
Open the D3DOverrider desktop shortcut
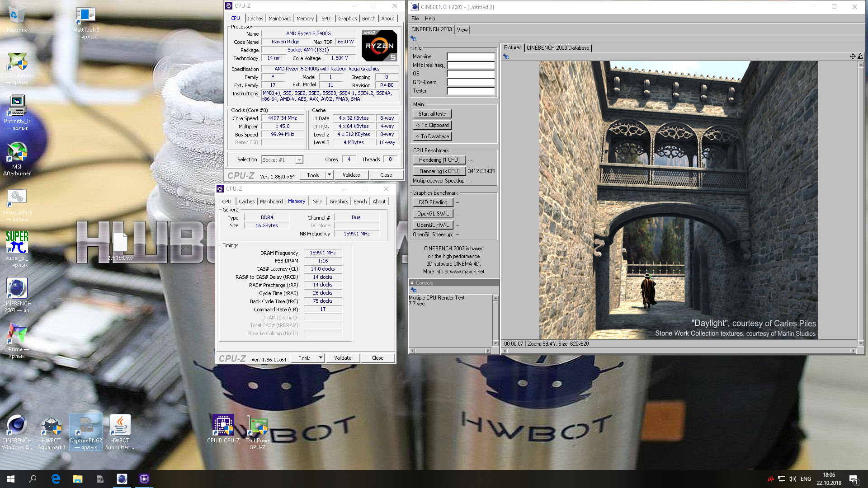tap(17, 68)
